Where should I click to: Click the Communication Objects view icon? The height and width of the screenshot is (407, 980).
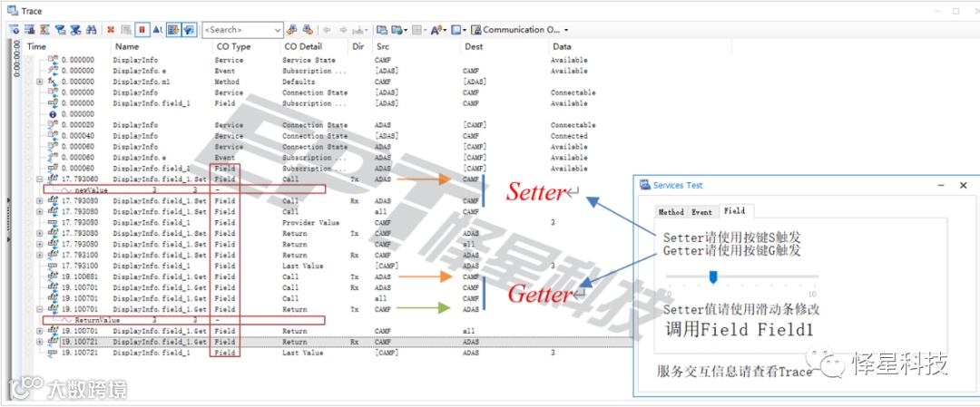[x=476, y=29]
